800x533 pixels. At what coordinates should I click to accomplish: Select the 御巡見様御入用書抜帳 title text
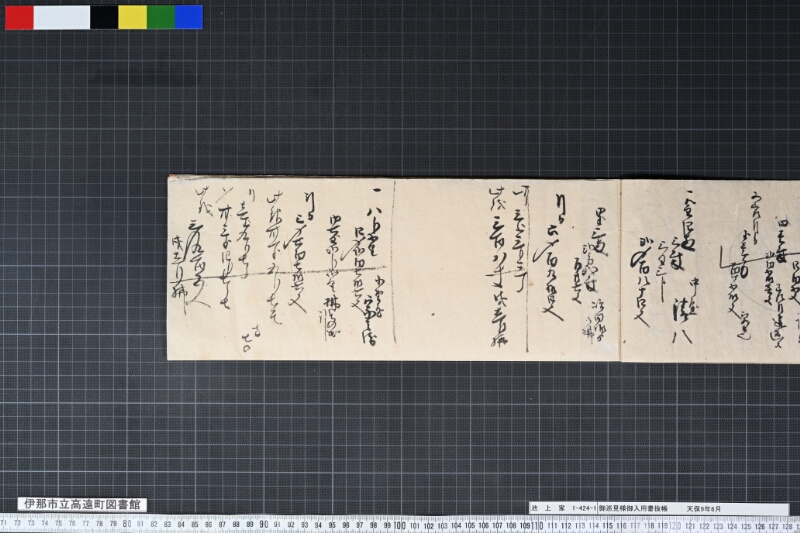click(x=633, y=509)
